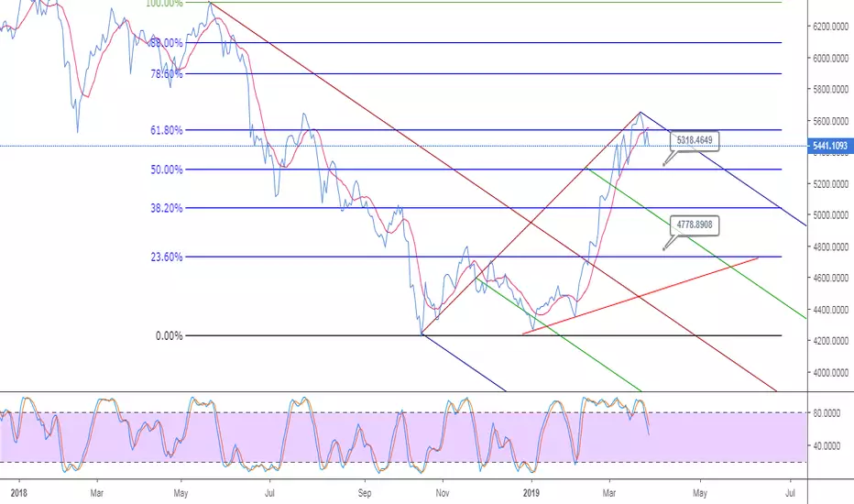Click the 4200.0000 price axis value
854x504 pixels.
pos(830,341)
